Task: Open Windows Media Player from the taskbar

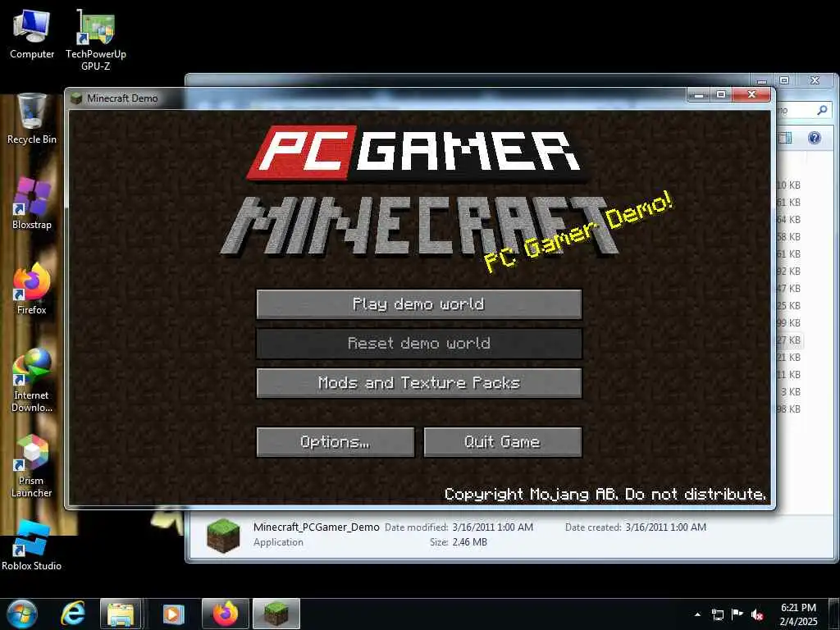Action: pyautogui.click(x=172, y=614)
